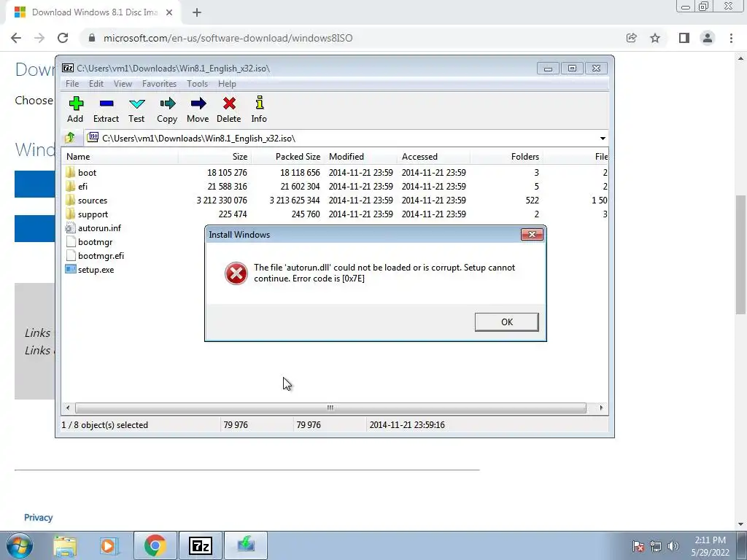
Task: Open Chrome three-dot menu
Action: [731, 38]
